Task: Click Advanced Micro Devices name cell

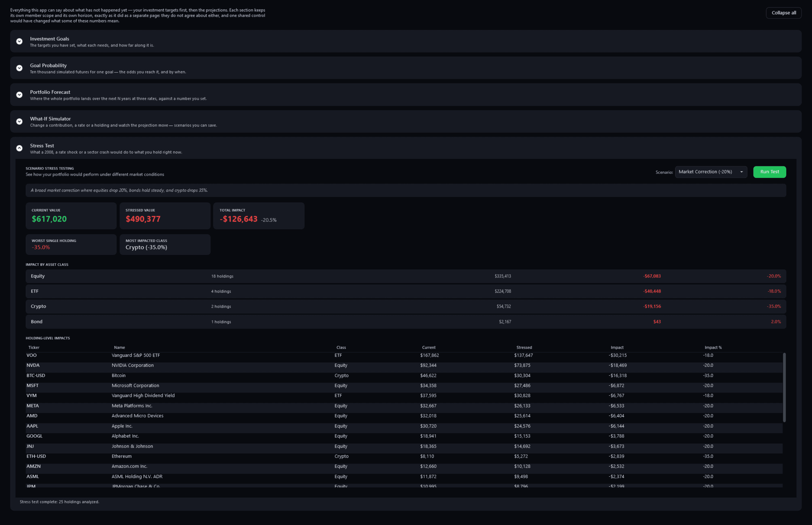Action: [137, 416]
